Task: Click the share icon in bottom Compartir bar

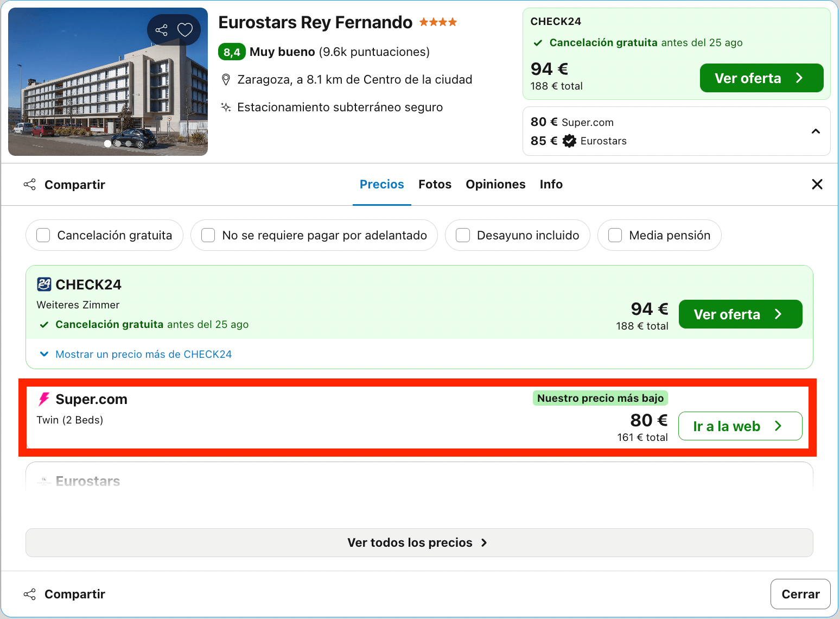Action: (30, 594)
